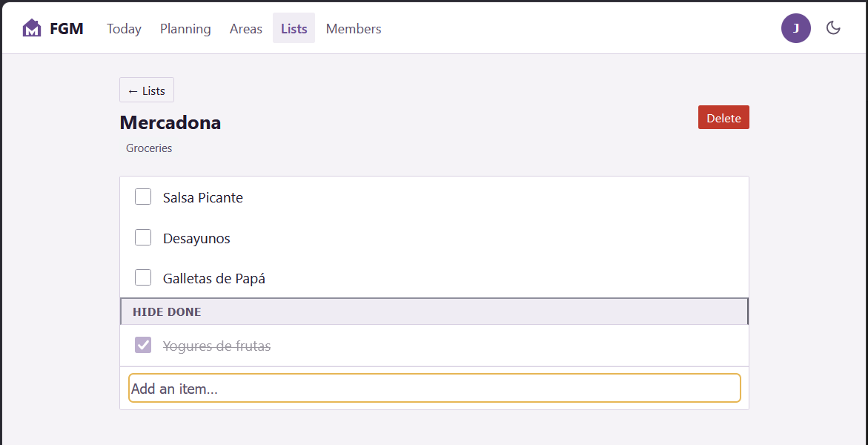Viewport: 868px width, 445px height.
Task: Open the Areas tab
Action: (246, 28)
